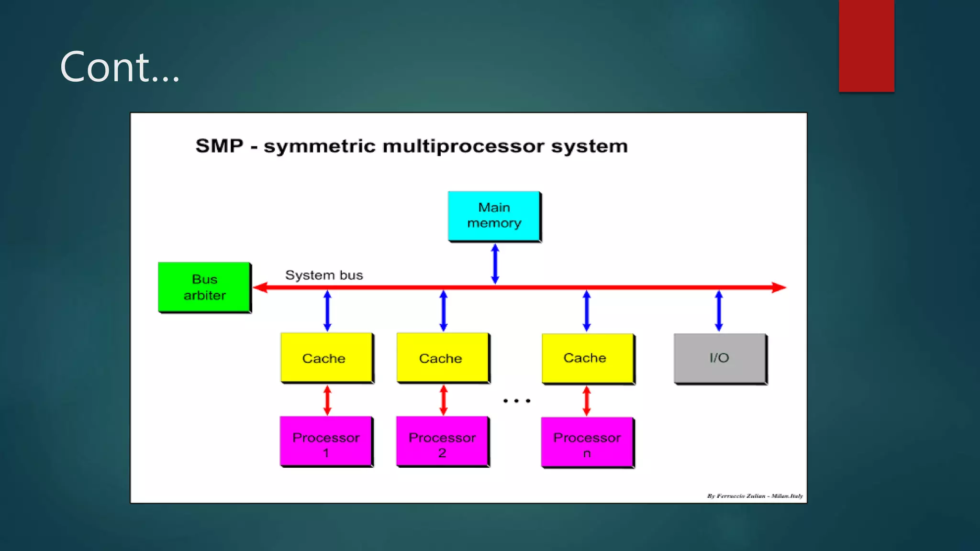Click blue arrow below Main memory
980x551 pixels.
click(x=495, y=264)
